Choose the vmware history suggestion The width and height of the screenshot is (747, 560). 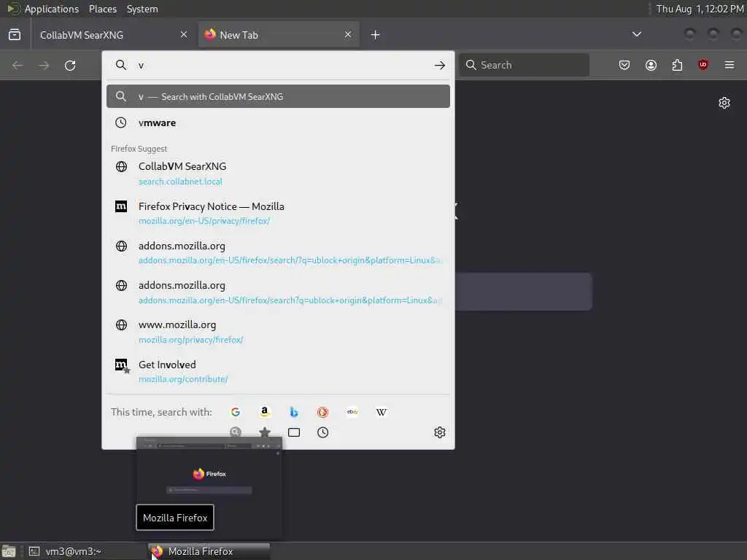(278, 122)
